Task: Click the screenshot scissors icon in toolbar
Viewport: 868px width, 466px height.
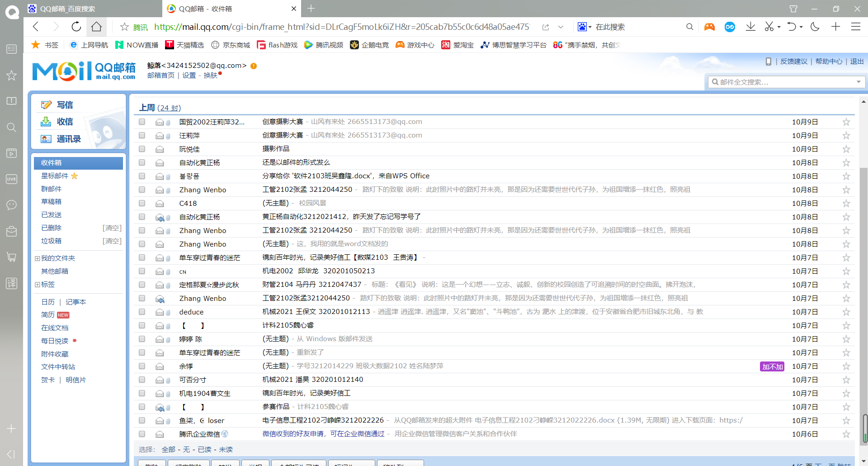Action: [769, 27]
